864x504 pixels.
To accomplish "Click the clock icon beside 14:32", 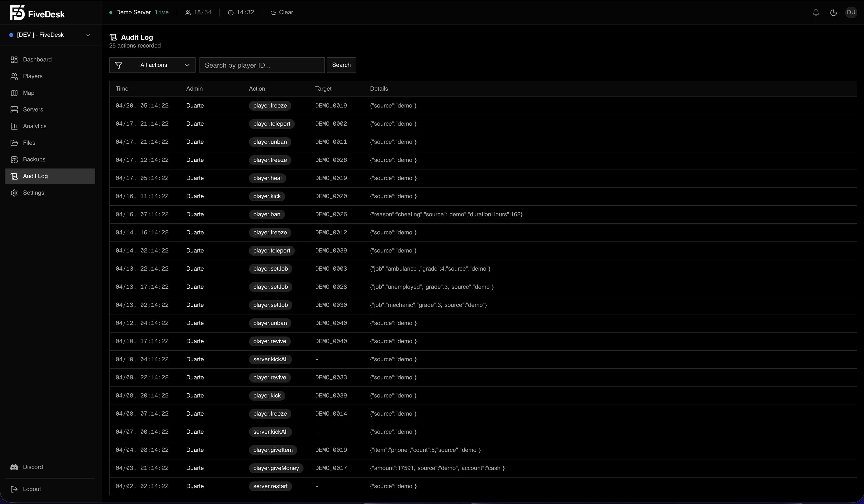I will click(x=231, y=13).
